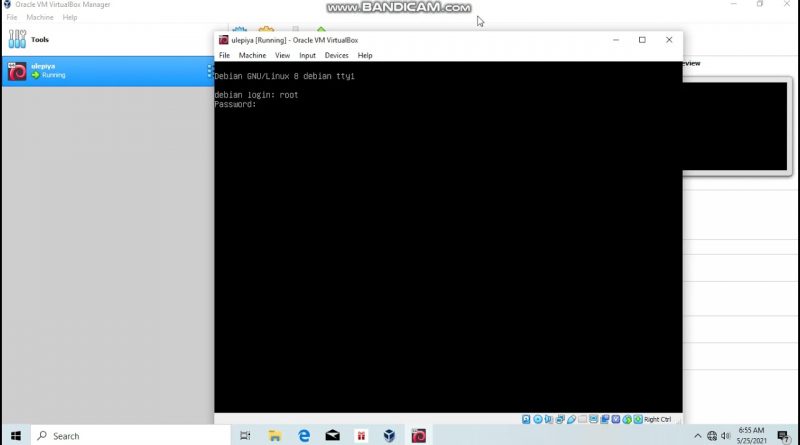
Task: Click the taskbar Search box
Action: [x=130, y=436]
